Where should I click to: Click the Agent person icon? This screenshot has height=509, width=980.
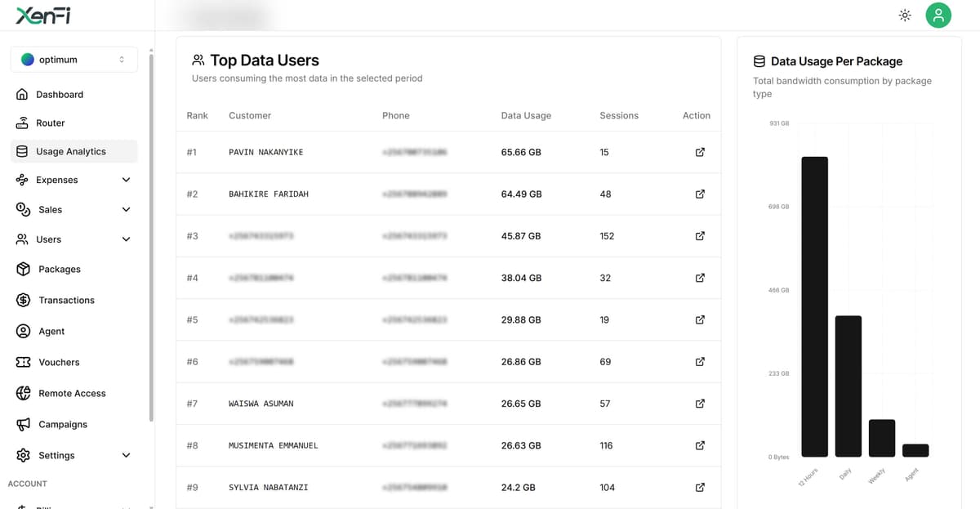tap(23, 332)
